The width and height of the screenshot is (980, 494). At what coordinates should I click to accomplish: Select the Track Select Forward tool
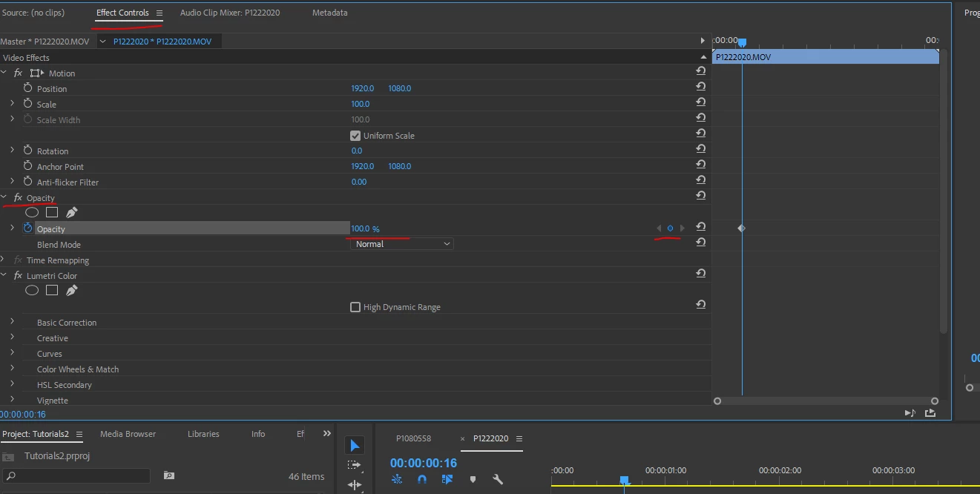[x=355, y=465]
